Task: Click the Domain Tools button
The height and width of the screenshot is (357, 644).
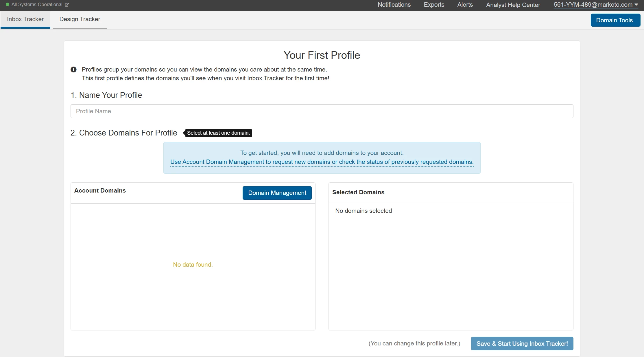Action: click(x=615, y=20)
